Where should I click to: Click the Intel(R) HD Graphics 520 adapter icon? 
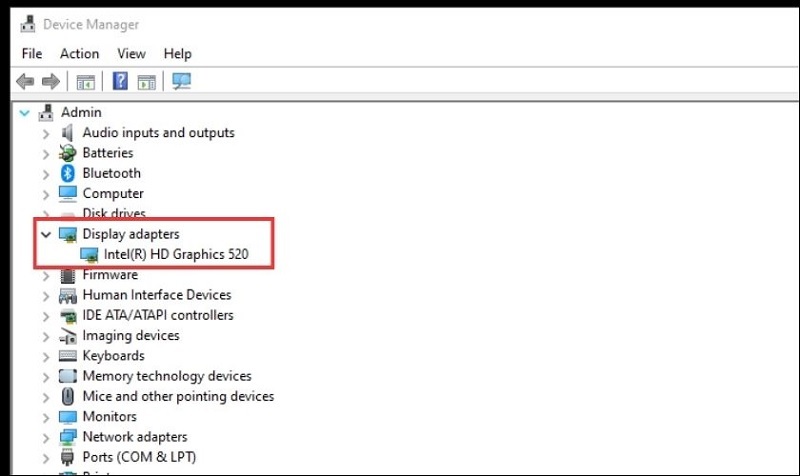coord(89,254)
